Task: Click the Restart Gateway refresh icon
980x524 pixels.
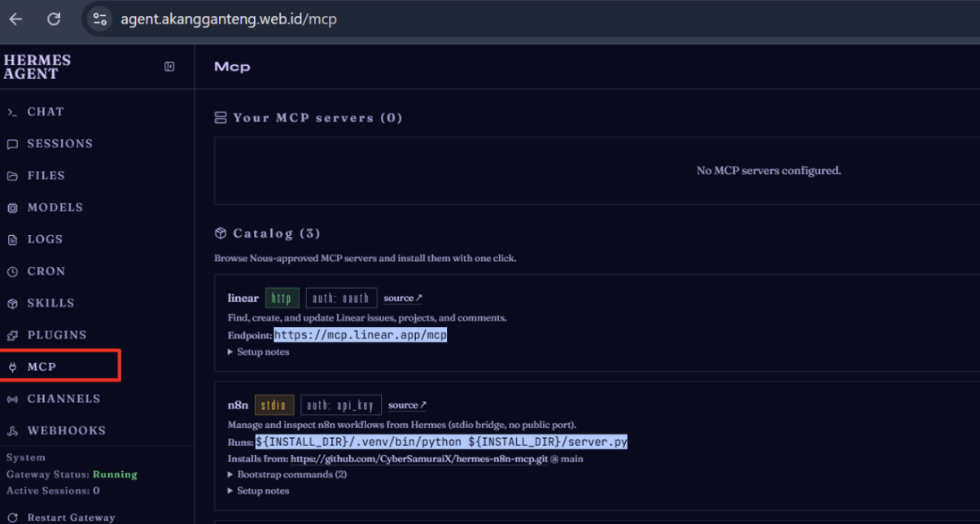Action: point(12,517)
